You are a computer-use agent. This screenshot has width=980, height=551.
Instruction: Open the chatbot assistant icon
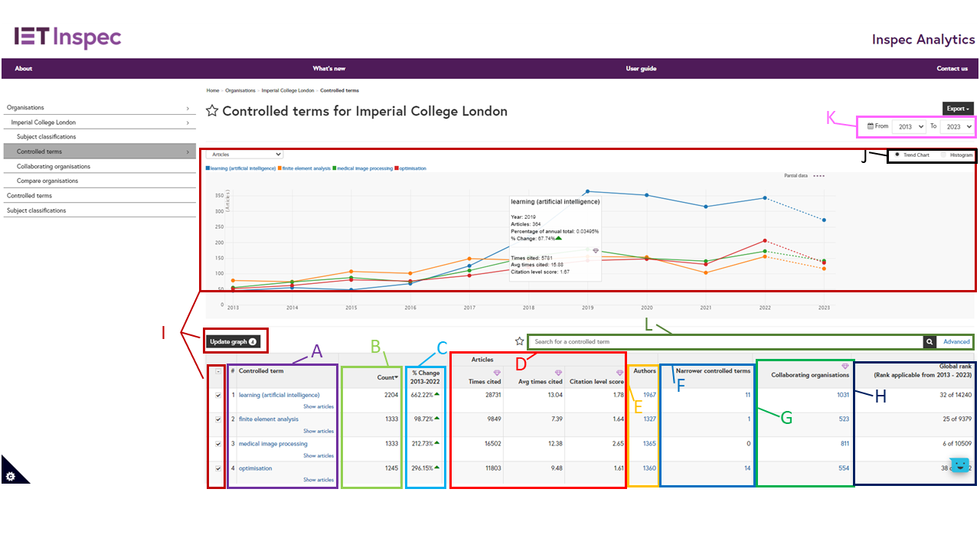959,465
